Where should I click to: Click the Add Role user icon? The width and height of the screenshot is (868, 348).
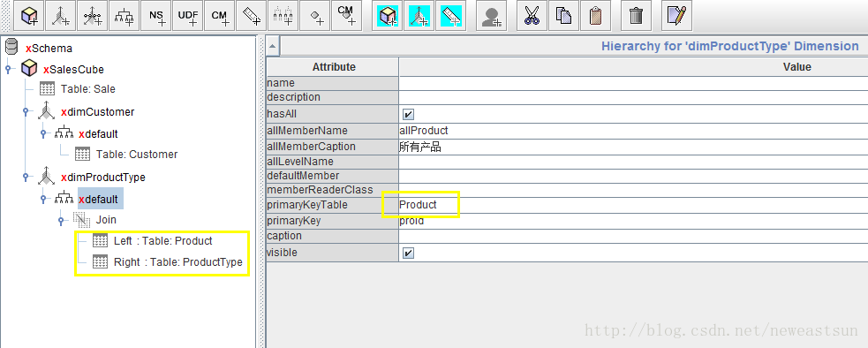491,16
